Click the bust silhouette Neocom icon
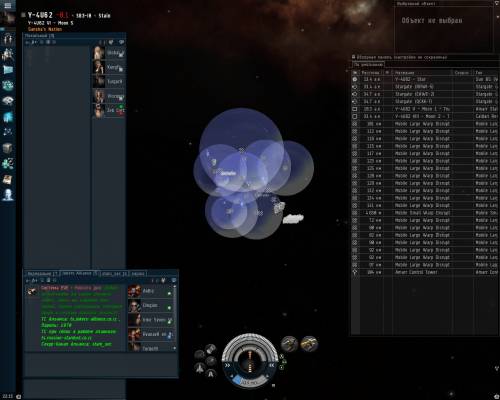Image resolution: width=500 pixels, height=400 pixels. (8, 195)
